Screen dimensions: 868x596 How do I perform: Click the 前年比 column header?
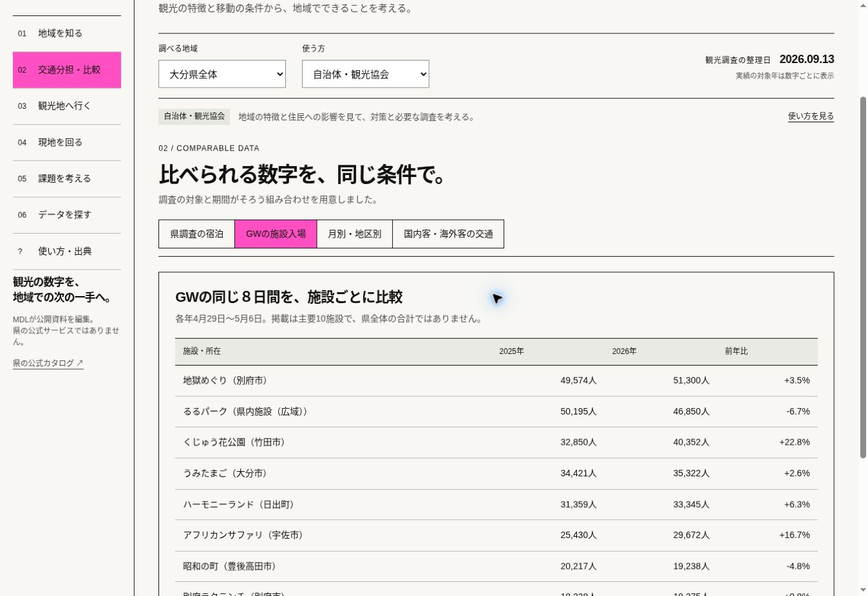(x=736, y=351)
